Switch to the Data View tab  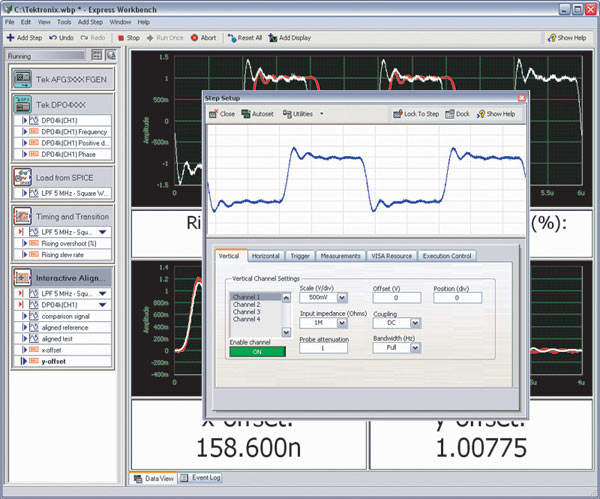click(x=154, y=478)
